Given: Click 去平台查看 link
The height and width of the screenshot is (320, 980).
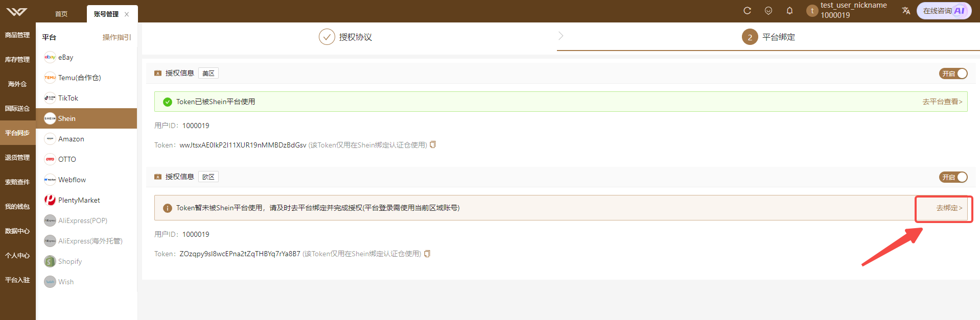Looking at the screenshot, I should pyautogui.click(x=942, y=102).
